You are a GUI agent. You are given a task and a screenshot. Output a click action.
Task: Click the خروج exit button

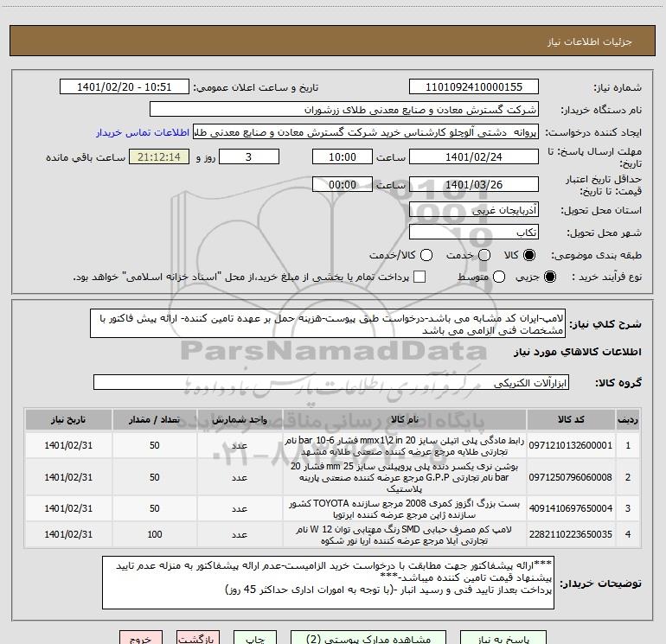(x=141, y=639)
